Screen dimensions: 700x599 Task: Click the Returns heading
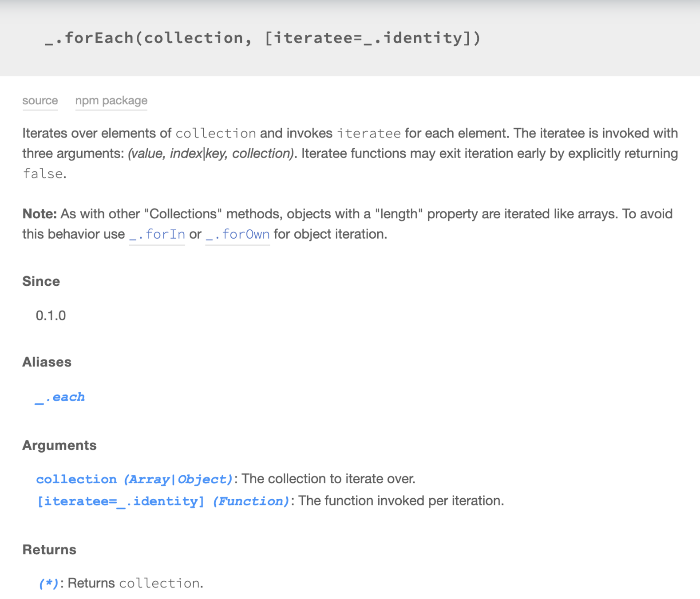[50, 550]
